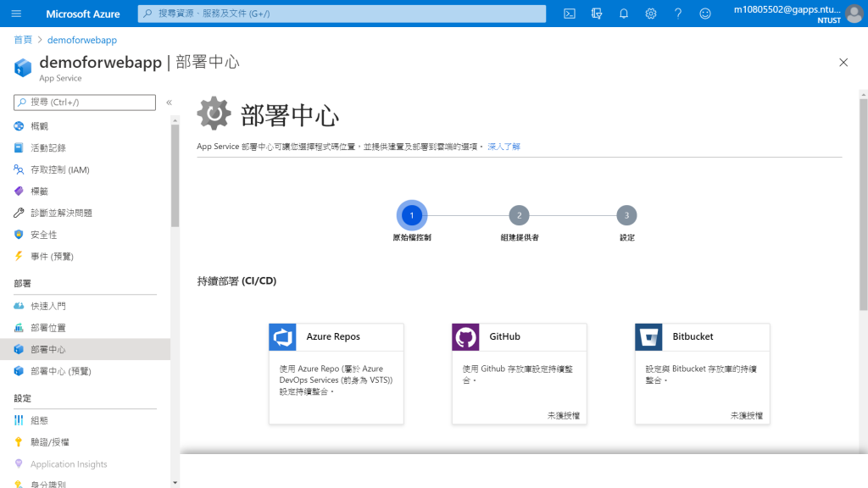Show notifications bell
This screenshot has height=488, width=868.
click(x=623, y=14)
